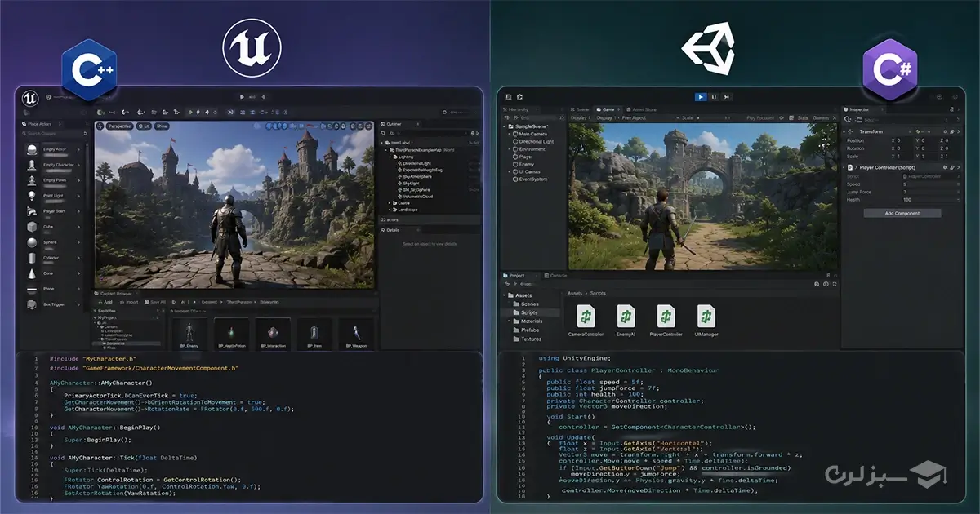This screenshot has width=980, height=514.
Task: Start Play in the Unreal editor toolbar
Action: [242, 96]
